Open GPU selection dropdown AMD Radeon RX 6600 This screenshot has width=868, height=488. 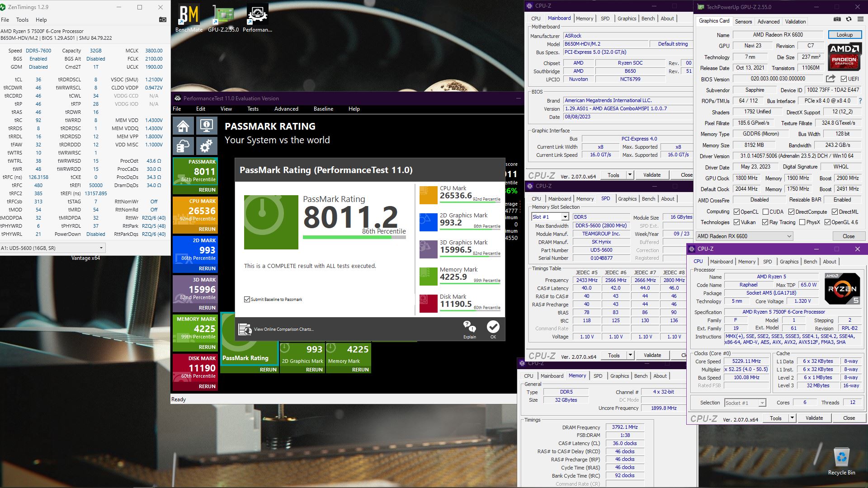click(745, 236)
